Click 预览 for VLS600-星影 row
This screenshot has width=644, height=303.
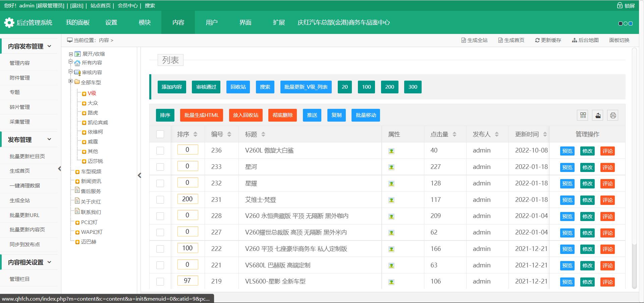click(567, 282)
